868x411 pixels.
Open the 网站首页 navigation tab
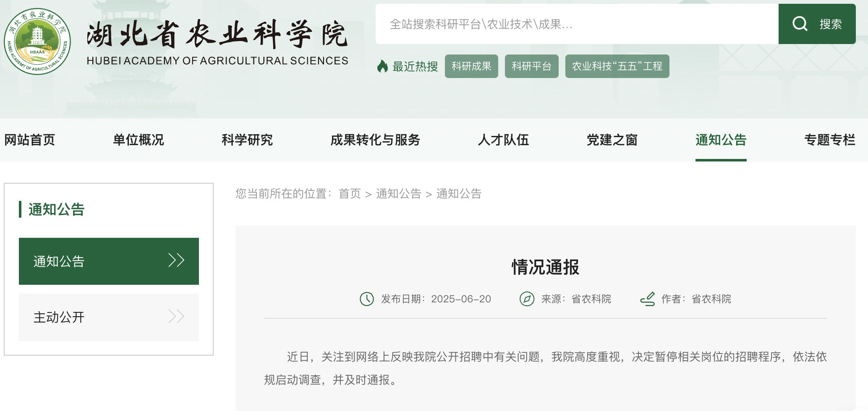point(30,140)
